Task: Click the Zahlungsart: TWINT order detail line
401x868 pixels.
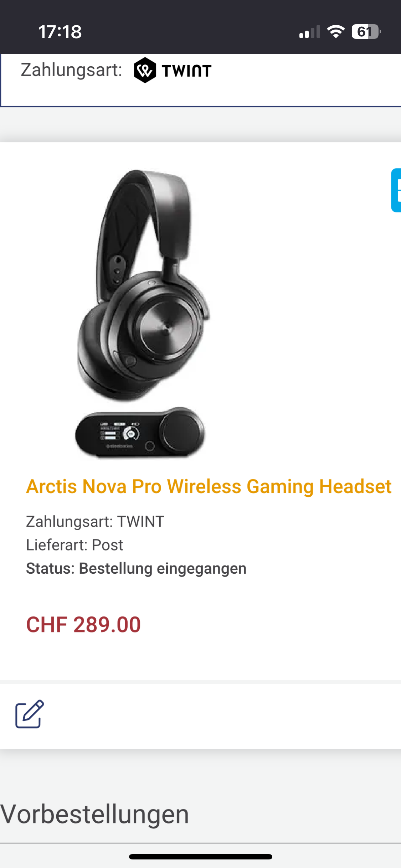Action: 95,521
